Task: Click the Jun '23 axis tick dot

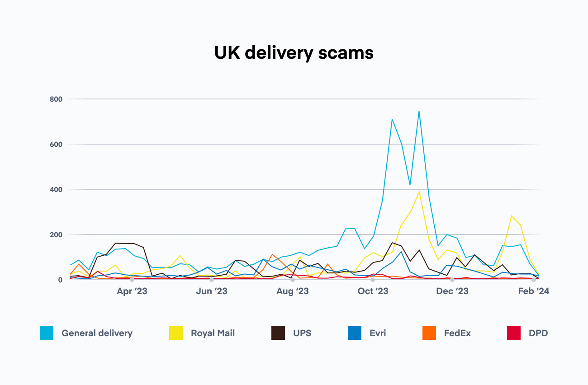Action: 212,280
